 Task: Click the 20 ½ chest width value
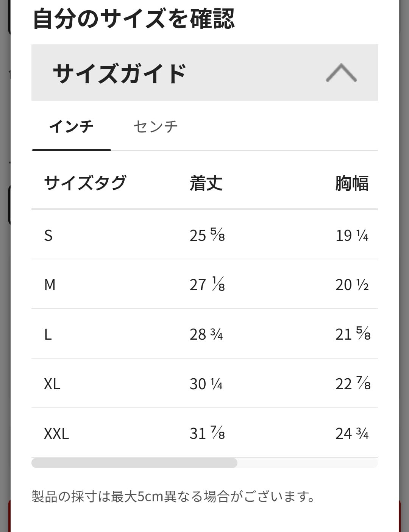click(352, 285)
